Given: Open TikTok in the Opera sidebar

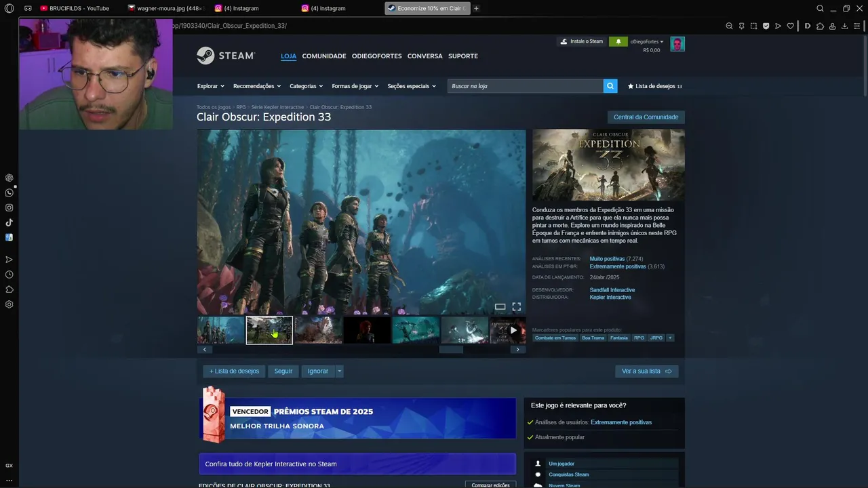Looking at the screenshot, I should (9, 222).
